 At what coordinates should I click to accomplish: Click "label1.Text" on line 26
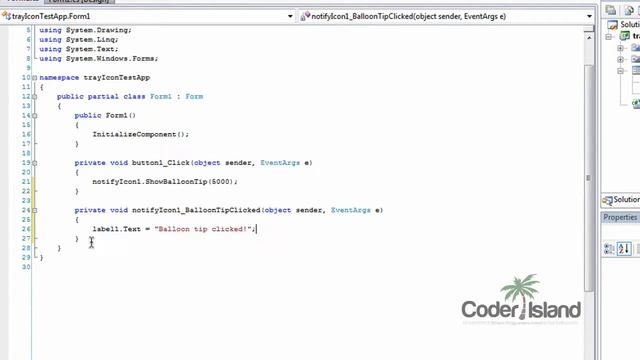click(116, 229)
